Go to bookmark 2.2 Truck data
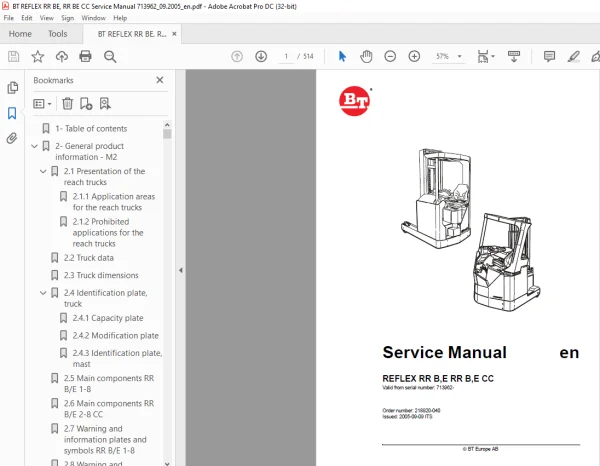The height and width of the screenshot is (466, 600). point(89,258)
